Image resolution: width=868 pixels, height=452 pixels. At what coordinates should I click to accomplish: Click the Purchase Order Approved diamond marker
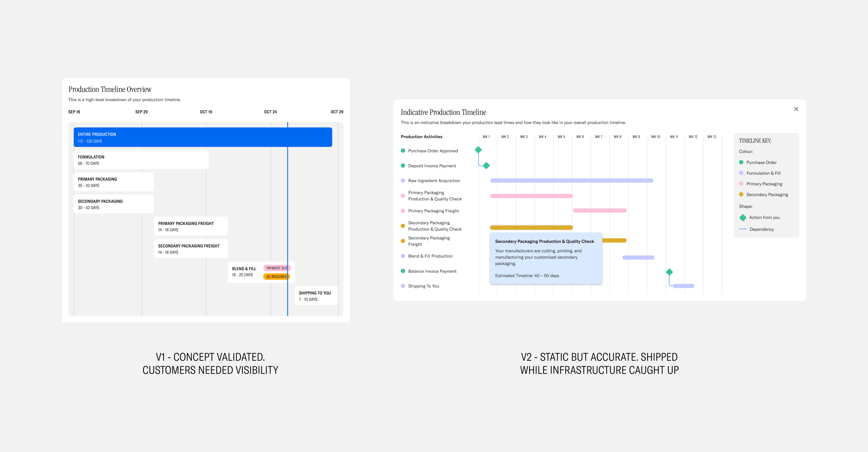[x=478, y=150]
